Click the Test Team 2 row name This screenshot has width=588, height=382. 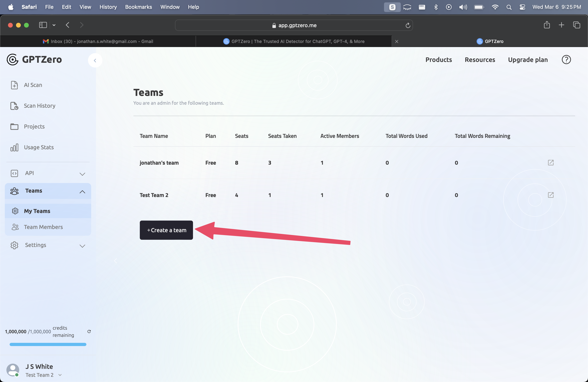coord(154,195)
